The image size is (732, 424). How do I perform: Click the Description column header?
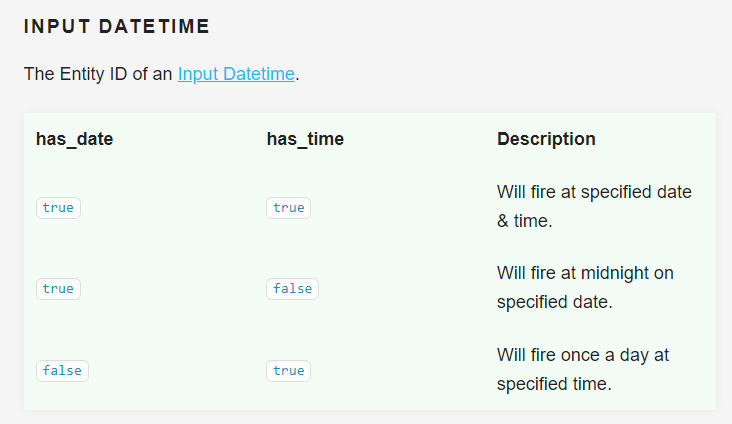coord(546,139)
